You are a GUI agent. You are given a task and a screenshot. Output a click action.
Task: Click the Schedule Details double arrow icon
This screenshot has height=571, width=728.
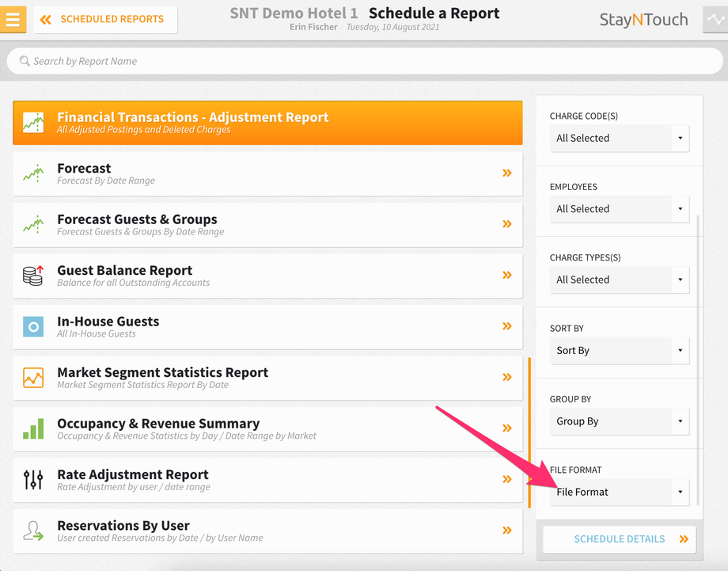pos(684,539)
